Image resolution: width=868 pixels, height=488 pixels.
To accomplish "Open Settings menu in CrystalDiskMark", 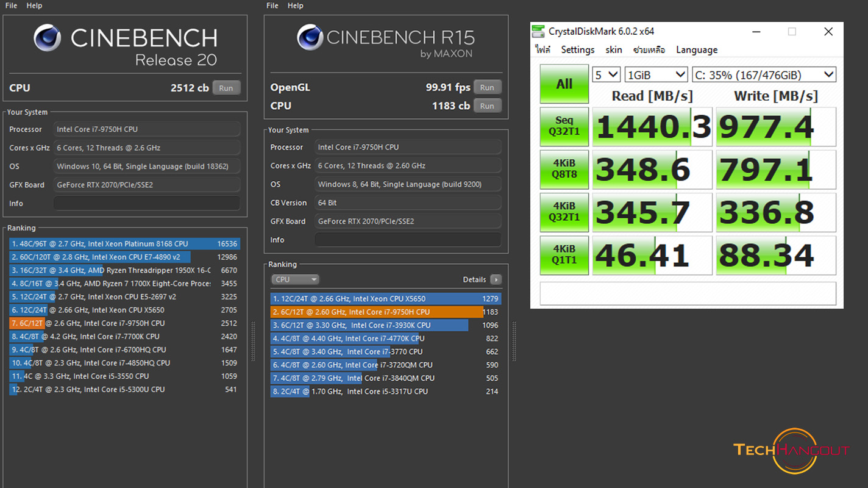I will click(x=577, y=50).
